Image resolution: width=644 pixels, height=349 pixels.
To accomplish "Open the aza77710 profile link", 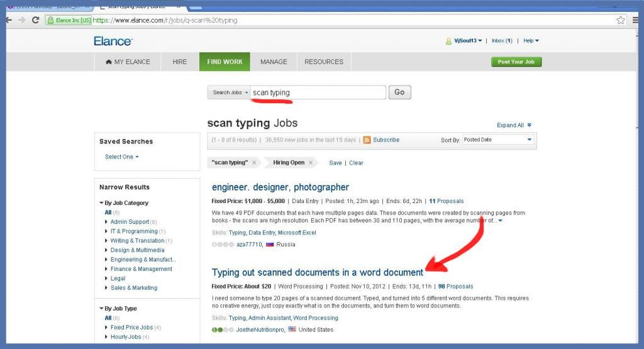I will click(249, 244).
